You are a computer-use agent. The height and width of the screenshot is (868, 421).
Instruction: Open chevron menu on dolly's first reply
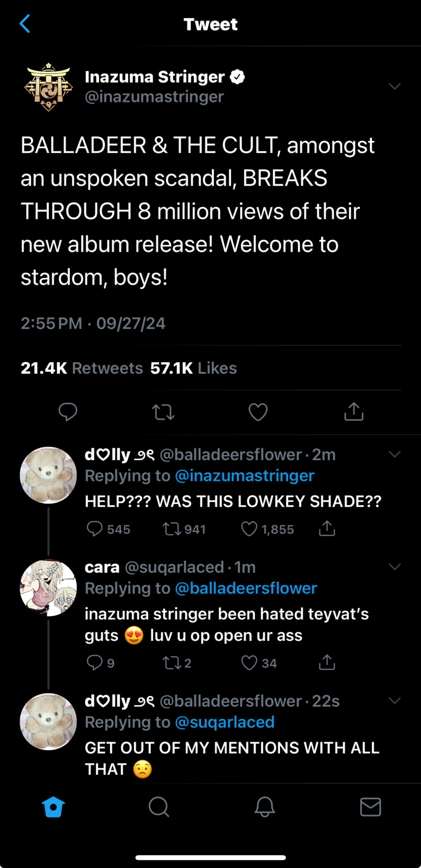tap(394, 454)
